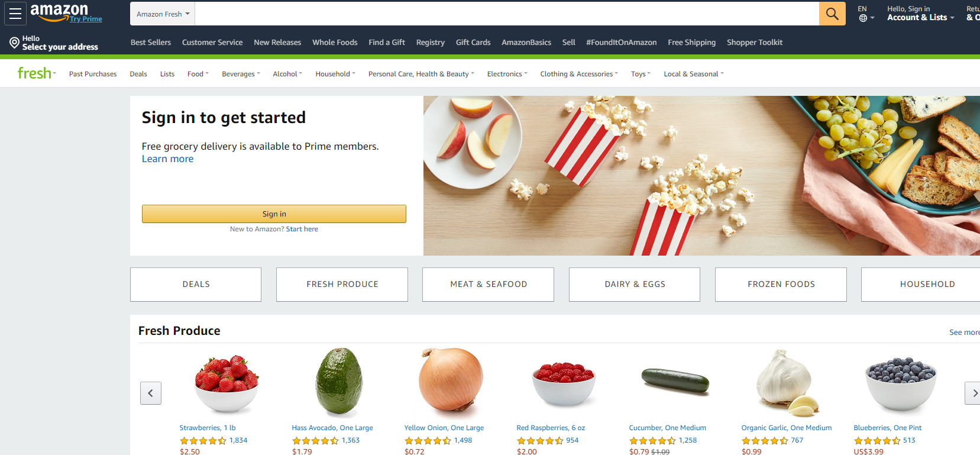
Task: Go to previous produce carousel arrow
Action: pyautogui.click(x=151, y=393)
